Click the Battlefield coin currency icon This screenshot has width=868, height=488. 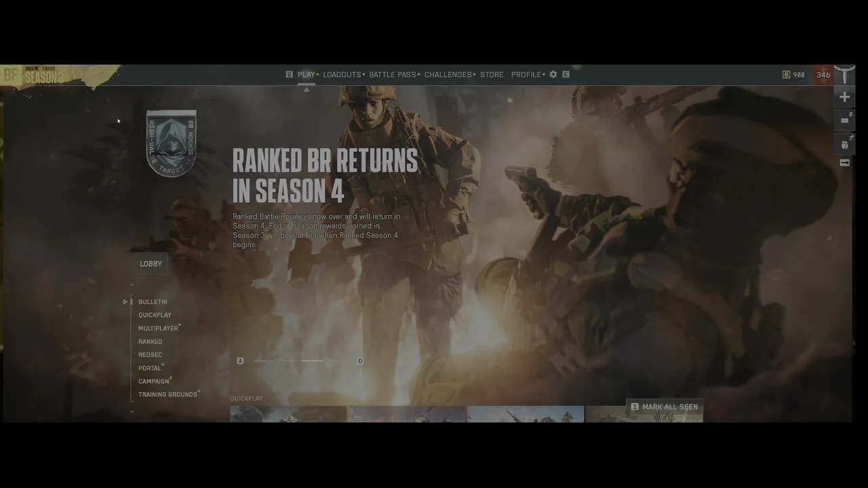[x=787, y=75]
